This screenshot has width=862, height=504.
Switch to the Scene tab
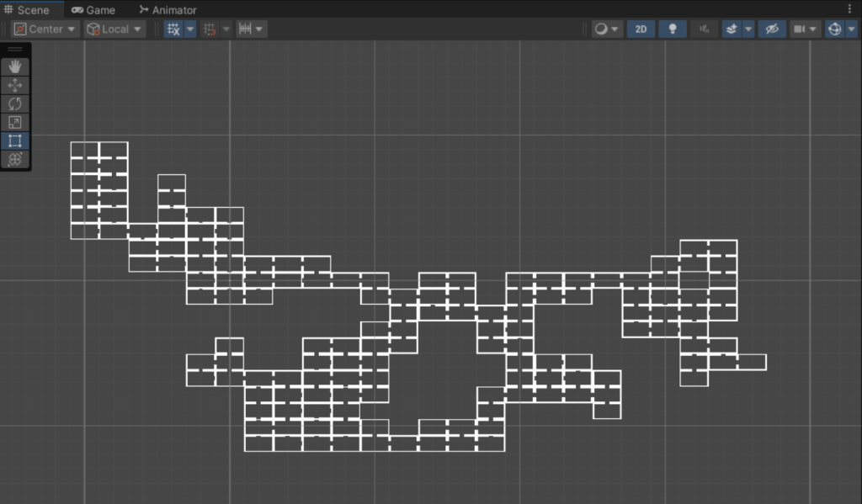tap(26, 9)
